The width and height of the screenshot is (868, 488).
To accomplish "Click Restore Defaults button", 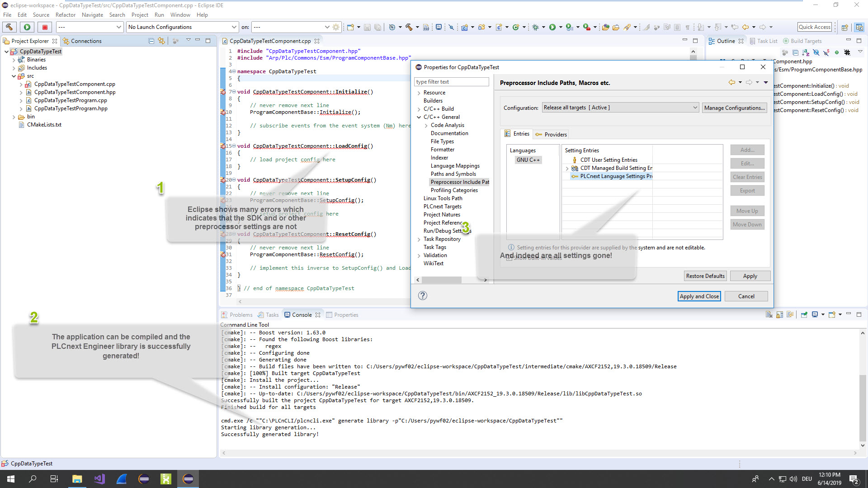I will pyautogui.click(x=705, y=276).
